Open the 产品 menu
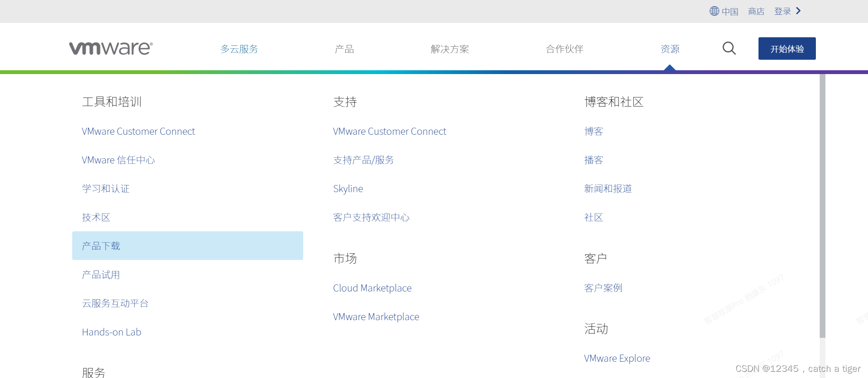Viewport: 868px width, 378px height. point(344,49)
